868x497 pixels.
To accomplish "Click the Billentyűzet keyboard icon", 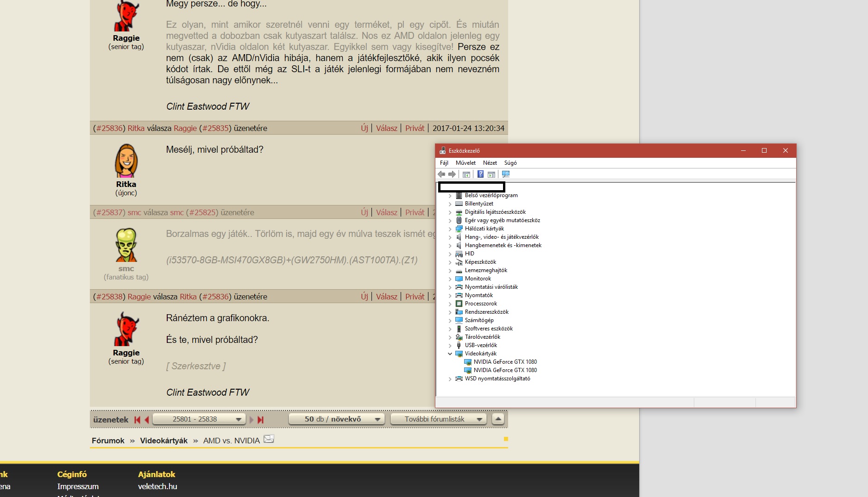I will pyautogui.click(x=459, y=204).
